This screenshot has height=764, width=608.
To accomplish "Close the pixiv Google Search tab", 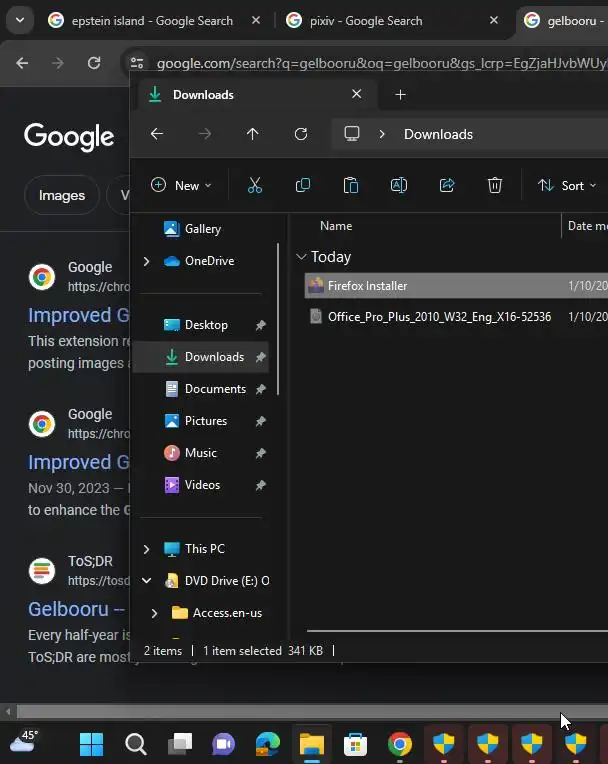I will (494, 20).
